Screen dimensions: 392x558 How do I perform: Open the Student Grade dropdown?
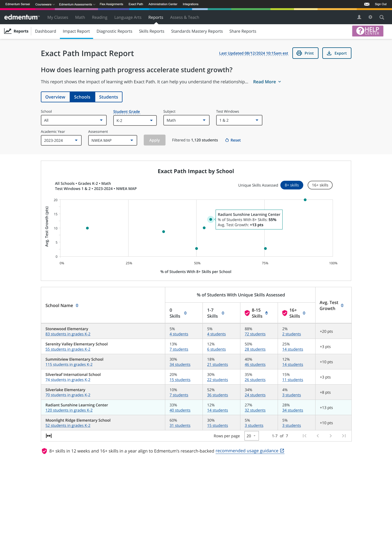135,120
